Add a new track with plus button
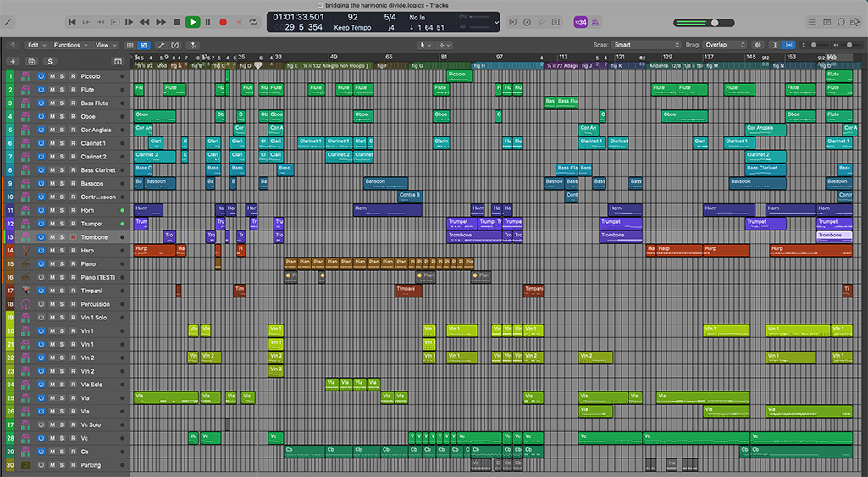The height and width of the screenshot is (477, 868). pyautogui.click(x=13, y=62)
